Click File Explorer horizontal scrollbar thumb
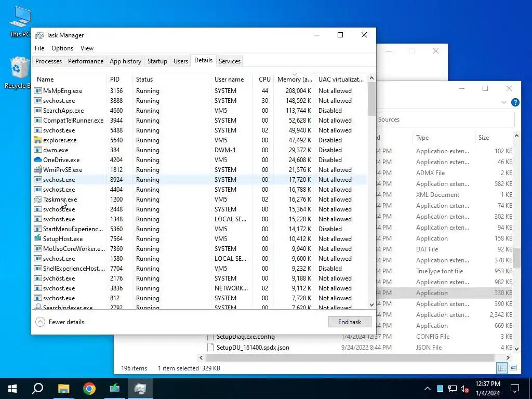 point(350,357)
